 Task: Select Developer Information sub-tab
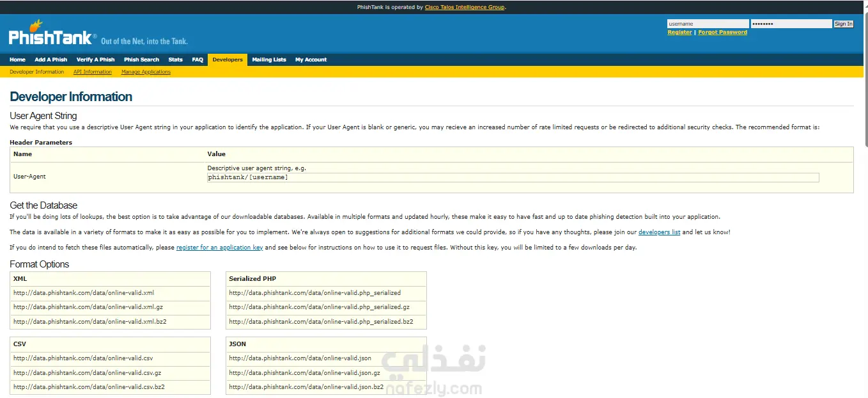[36, 72]
